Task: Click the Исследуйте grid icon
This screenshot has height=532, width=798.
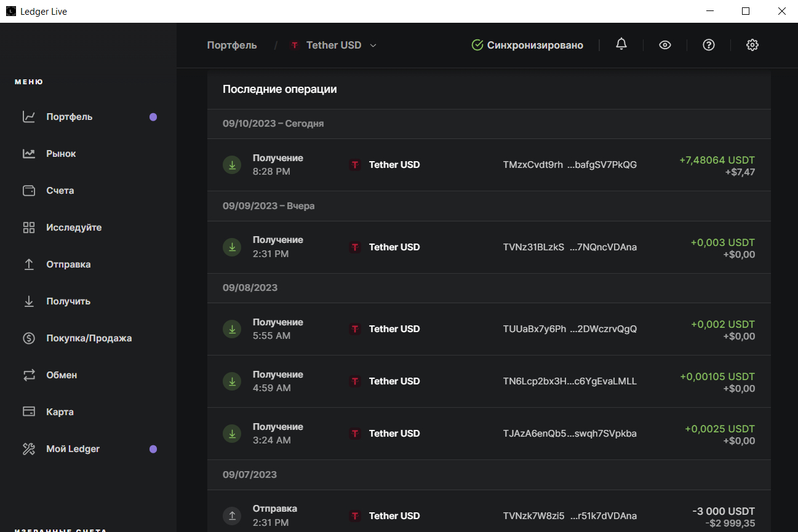Action: pos(29,228)
